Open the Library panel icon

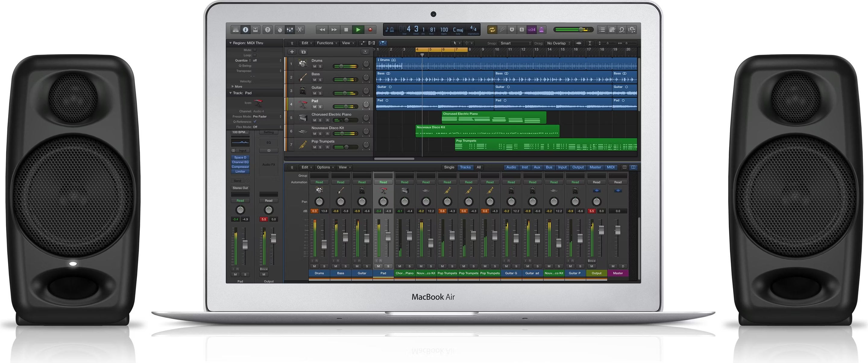coord(235,30)
